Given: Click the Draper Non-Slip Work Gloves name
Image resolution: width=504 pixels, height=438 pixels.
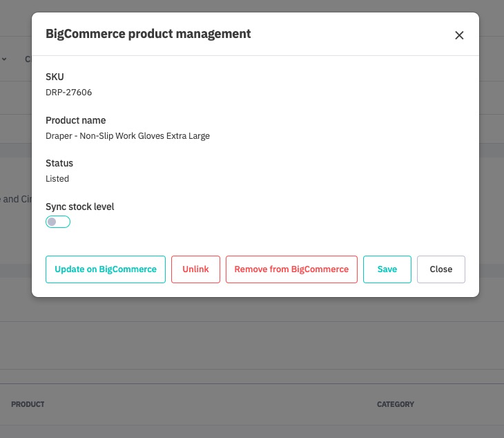Looking at the screenshot, I should [128, 135].
